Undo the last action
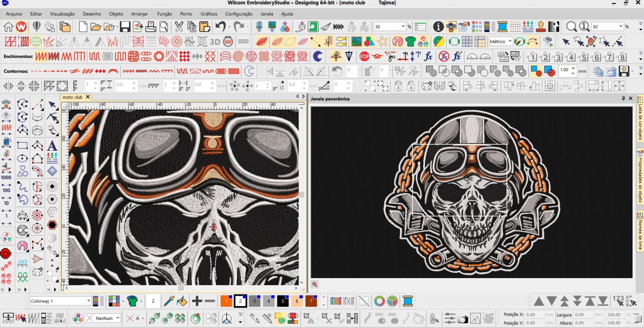The width and height of the screenshot is (644, 328). [x=220, y=27]
